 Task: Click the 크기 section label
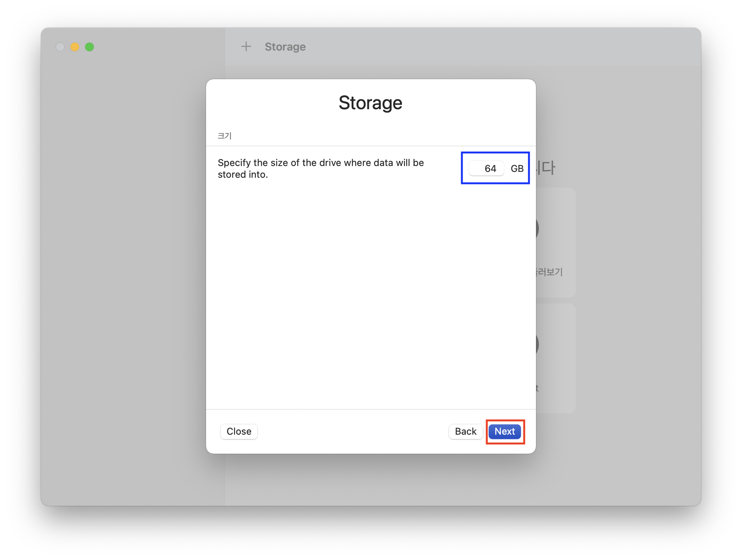click(x=224, y=136)
